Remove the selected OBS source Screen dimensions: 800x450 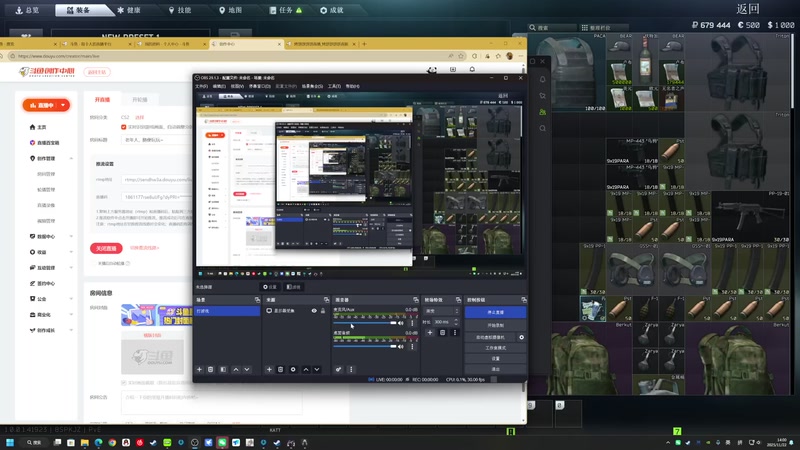tap(280, 369)
